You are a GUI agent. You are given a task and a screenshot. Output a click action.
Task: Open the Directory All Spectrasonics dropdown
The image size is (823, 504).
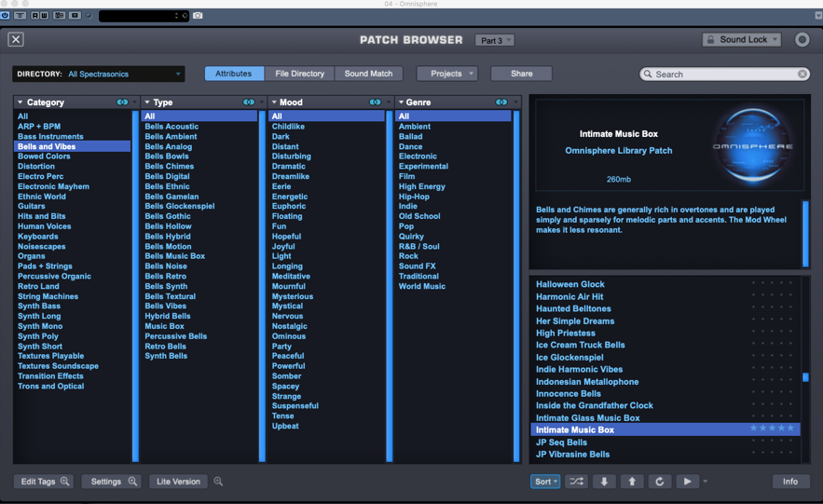(x=99, y=74)
